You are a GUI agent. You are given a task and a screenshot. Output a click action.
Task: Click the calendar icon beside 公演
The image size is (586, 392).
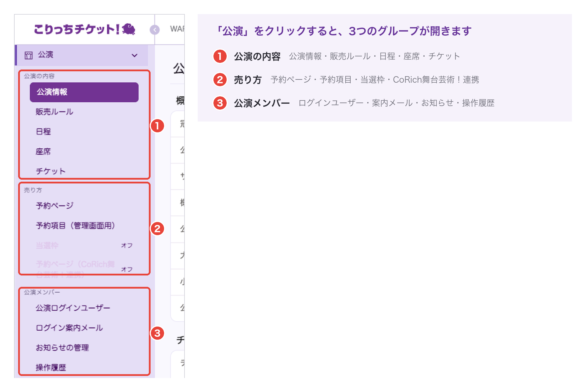tap(29, 55)
